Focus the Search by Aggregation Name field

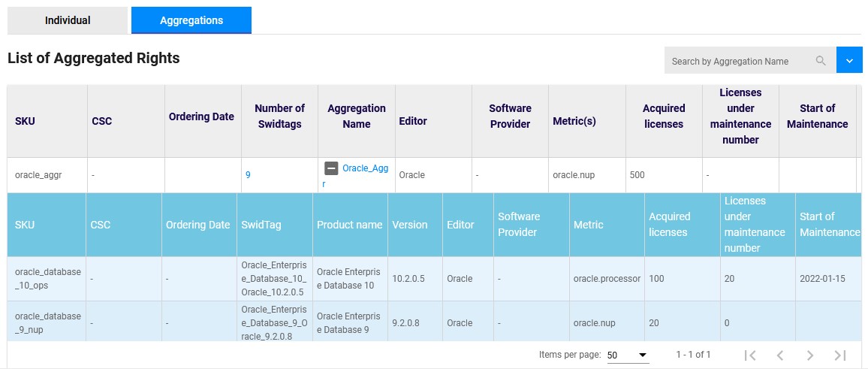point(740,61)
